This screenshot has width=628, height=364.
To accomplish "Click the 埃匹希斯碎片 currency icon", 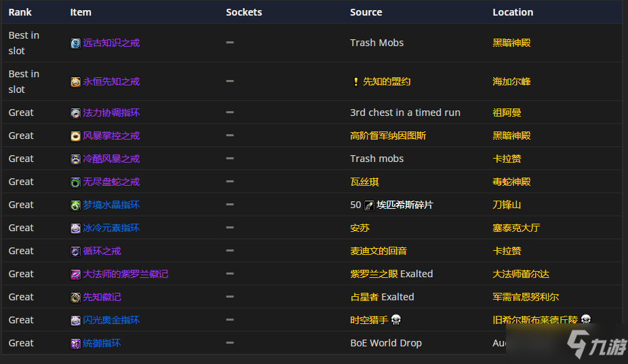I will [x=369, y=205].
